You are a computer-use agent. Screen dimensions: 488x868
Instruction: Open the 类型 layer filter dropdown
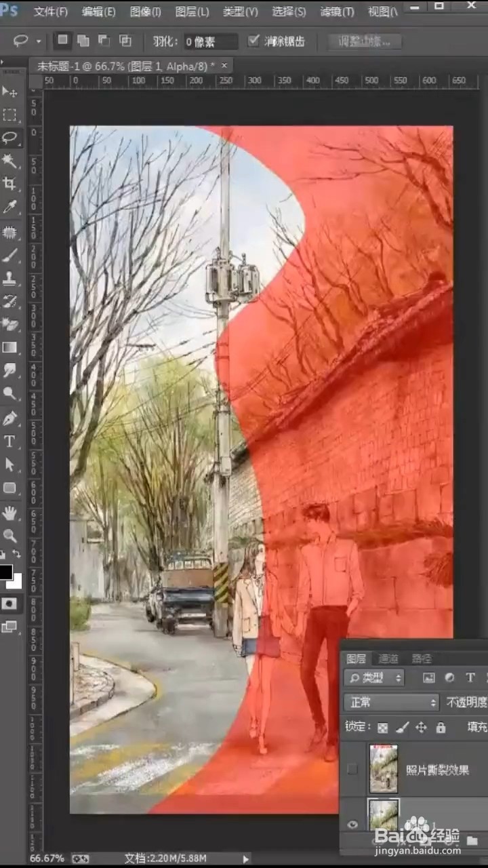374,677
